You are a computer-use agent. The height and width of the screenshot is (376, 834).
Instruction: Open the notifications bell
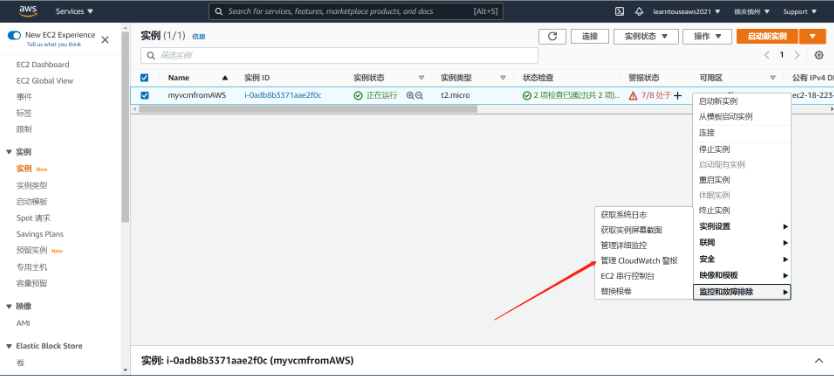639,11
